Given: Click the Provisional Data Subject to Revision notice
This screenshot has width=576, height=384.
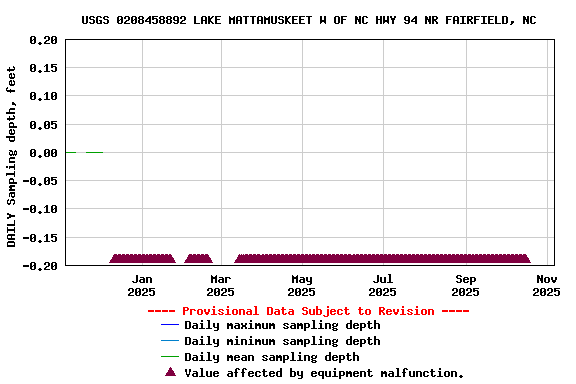Looking at the screenshot, I should (x=308, y=311).
